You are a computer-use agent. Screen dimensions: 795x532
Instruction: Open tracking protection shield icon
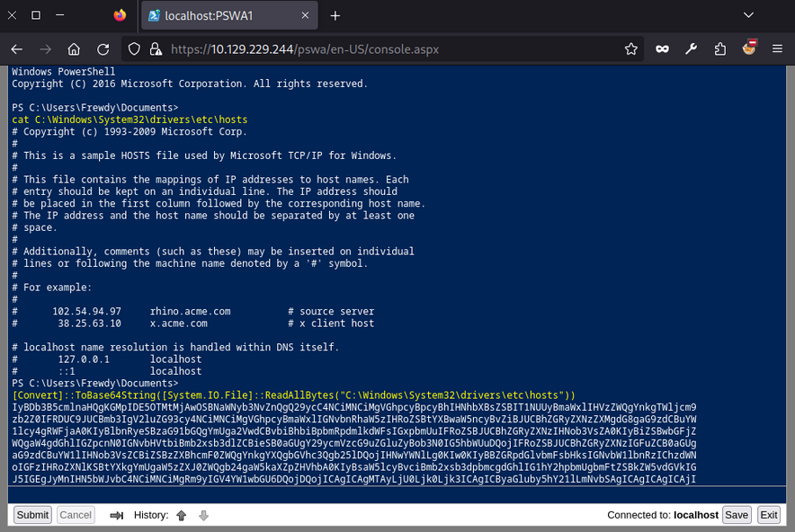pos(134,49)
